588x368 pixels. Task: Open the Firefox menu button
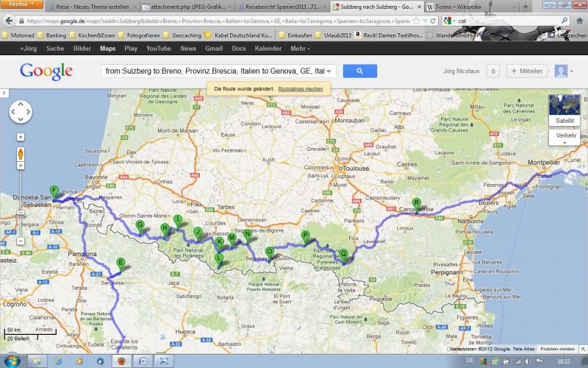(21, 4)
